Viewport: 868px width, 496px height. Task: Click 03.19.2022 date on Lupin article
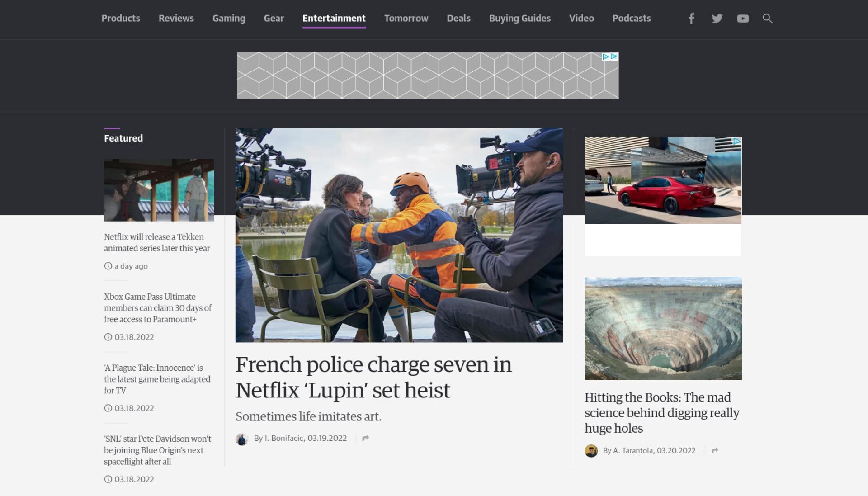click(327, 438)
